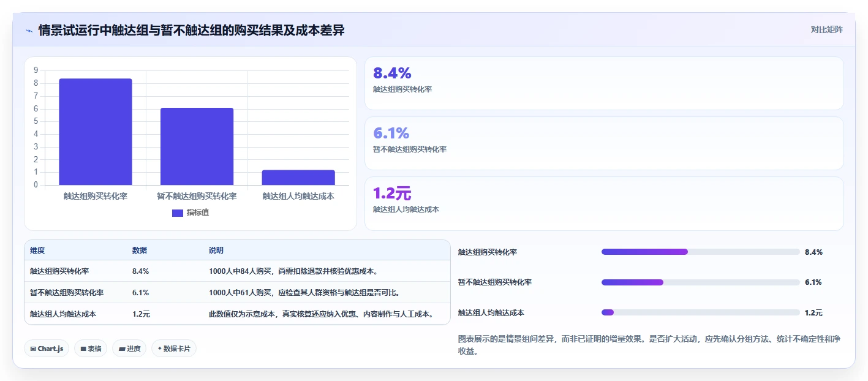The width and height of the screenshot is (868, 381).
Task: Click the 触达组购买转化率 progress row label
Action: 488,252
